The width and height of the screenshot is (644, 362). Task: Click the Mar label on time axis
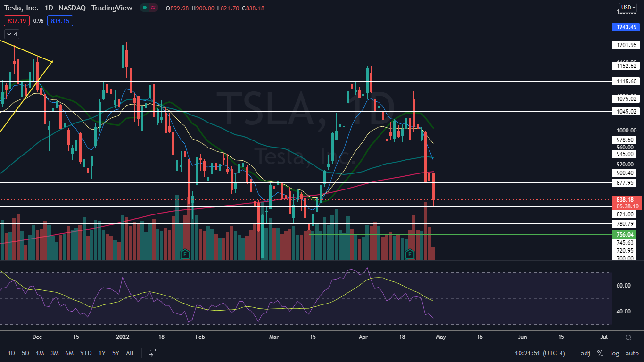[274, 337]
